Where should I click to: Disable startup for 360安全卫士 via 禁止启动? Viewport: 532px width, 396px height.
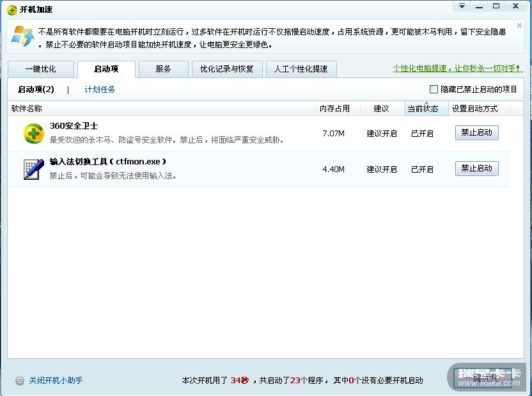(x=477, y=132)
